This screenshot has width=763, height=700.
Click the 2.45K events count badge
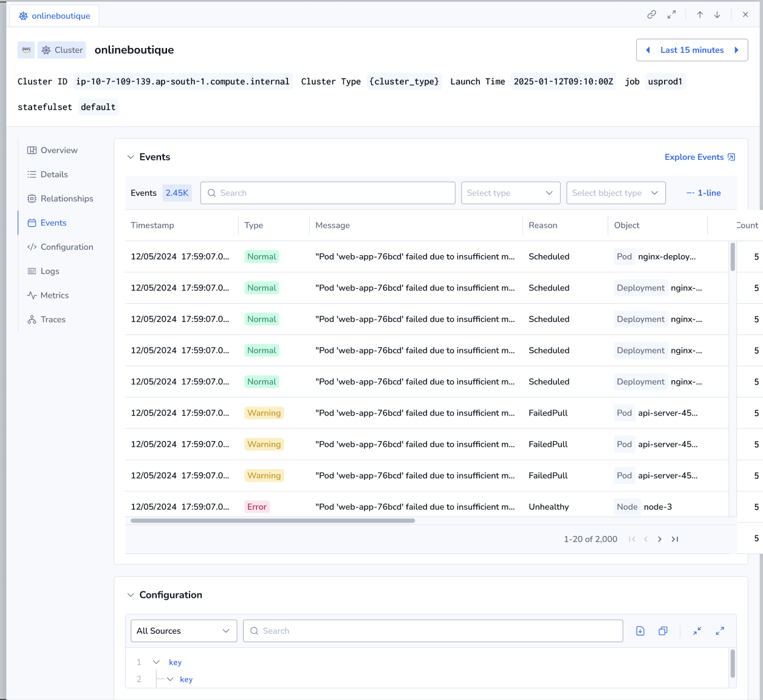click(177, 193)
